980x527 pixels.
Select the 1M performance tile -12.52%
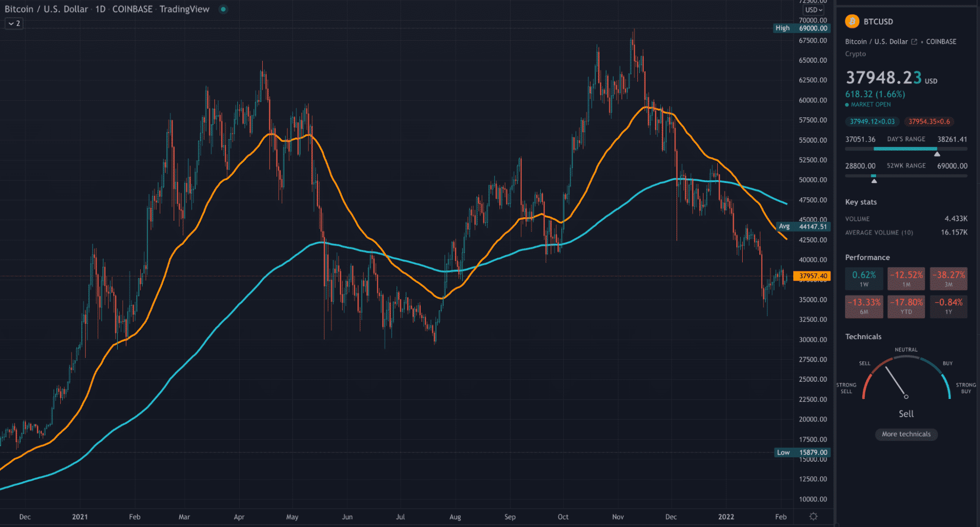(906, 278)
